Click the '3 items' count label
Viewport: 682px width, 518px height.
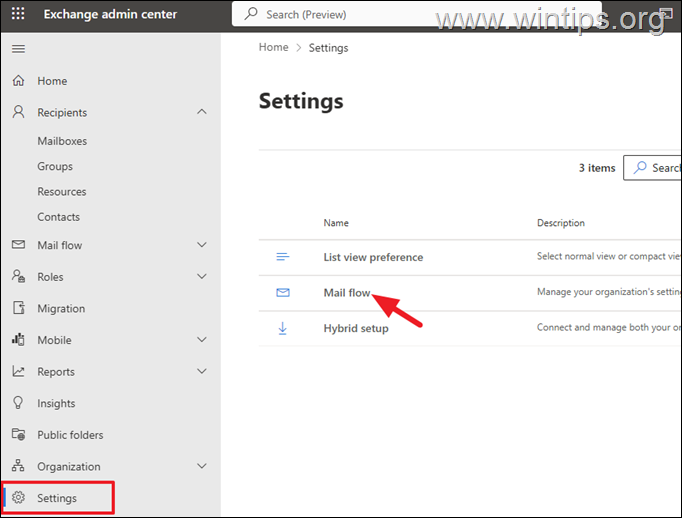pos(597,168)
